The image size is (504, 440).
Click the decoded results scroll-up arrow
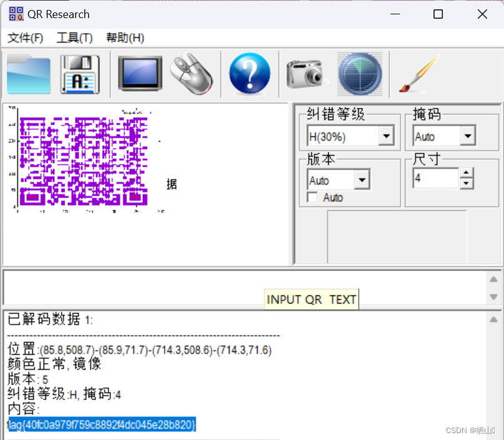click(x=494, y=319)
